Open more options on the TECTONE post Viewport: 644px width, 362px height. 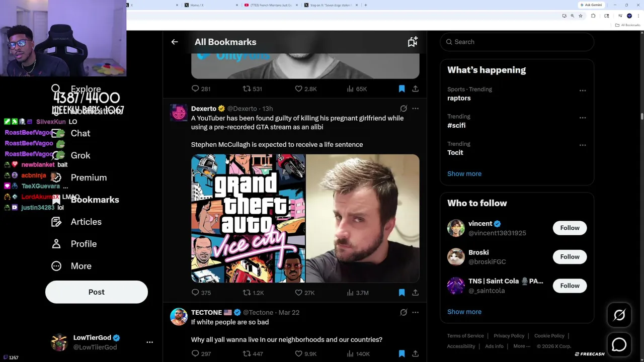[415, 312]
